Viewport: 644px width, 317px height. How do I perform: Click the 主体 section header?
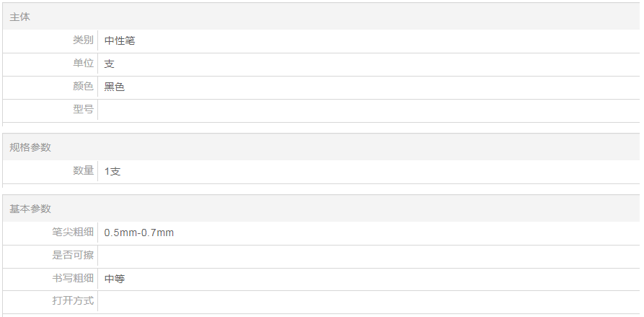click(x=20, y=17)
